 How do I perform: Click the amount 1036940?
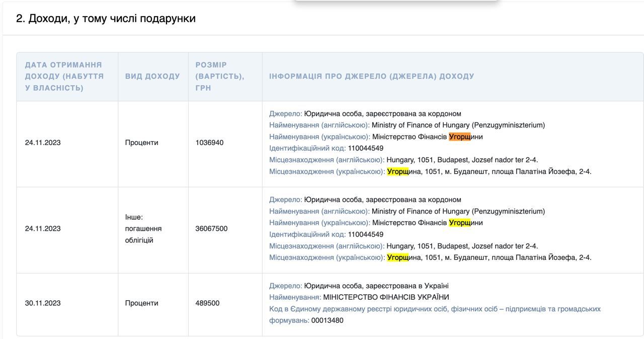tap(209, 143)
